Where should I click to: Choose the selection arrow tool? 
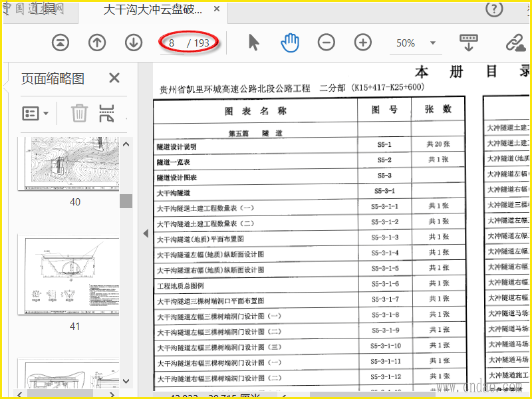[254, 43]
